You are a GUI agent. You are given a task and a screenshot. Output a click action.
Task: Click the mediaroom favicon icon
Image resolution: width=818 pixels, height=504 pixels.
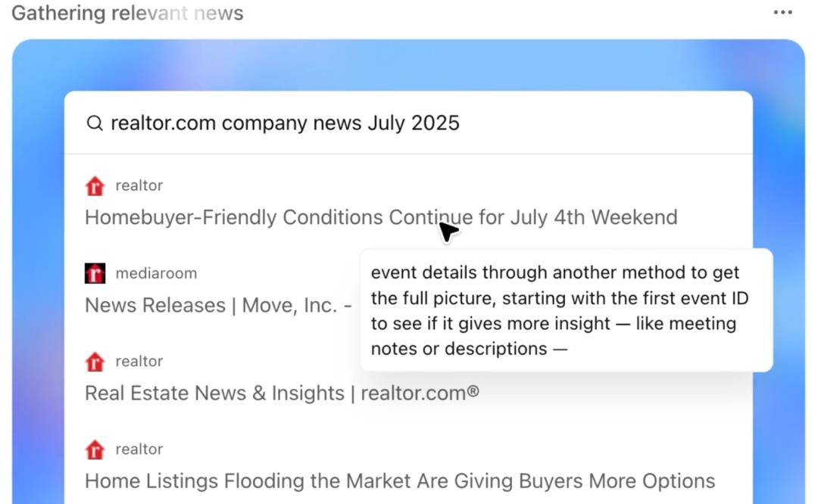[x=95, y=273]
